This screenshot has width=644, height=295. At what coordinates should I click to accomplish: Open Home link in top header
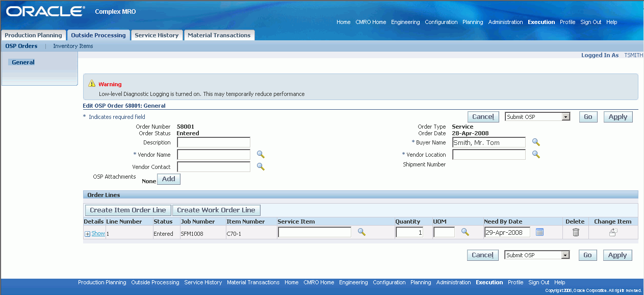[344, 22]
